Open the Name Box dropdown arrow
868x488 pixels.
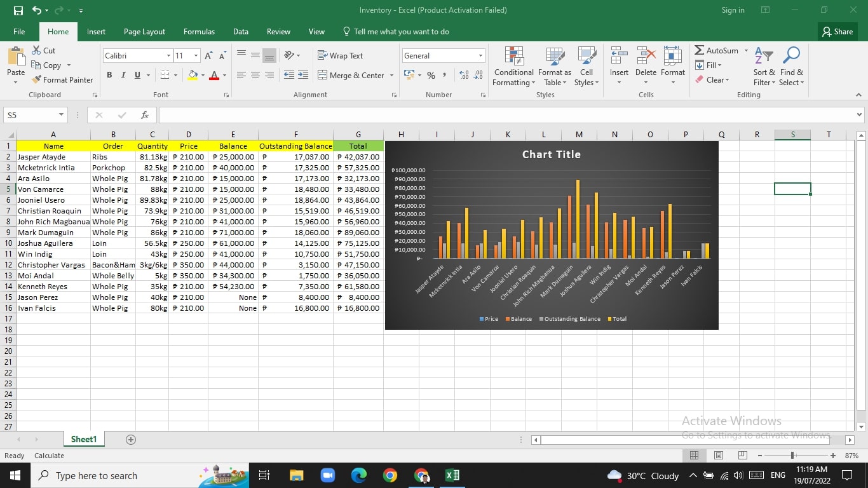(62, 115)
